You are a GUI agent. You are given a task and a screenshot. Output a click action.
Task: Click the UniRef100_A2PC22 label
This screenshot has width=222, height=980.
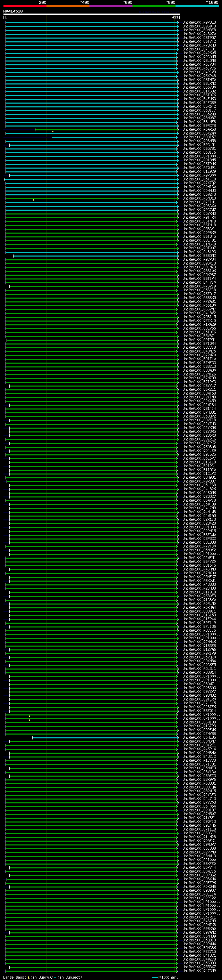coord(199,898)
